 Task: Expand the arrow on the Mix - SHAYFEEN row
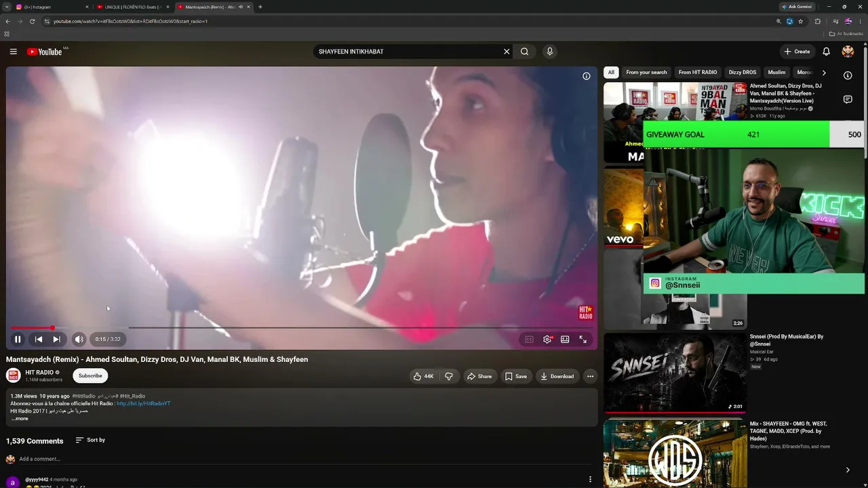pyautogui.click(x=848, y=470)
